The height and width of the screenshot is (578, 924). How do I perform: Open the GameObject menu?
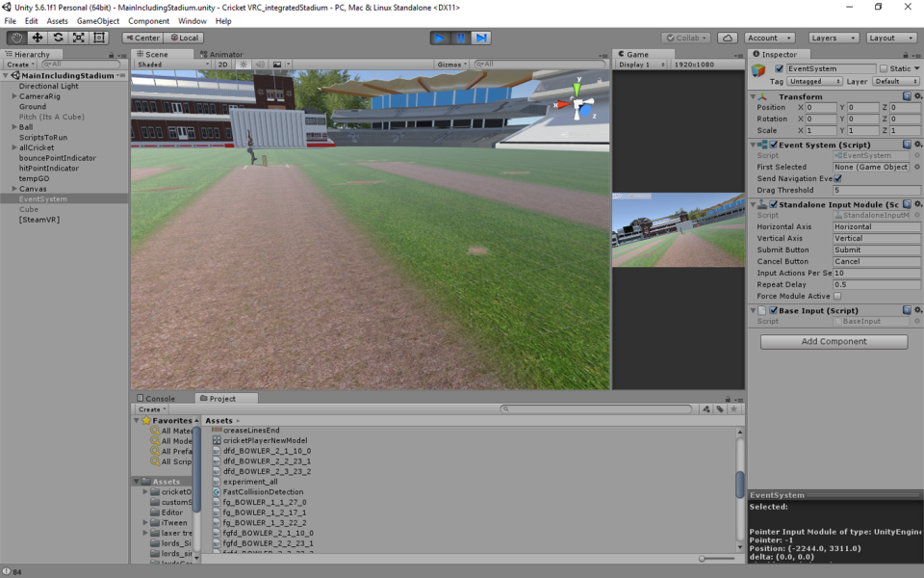[x=98, y=21]
